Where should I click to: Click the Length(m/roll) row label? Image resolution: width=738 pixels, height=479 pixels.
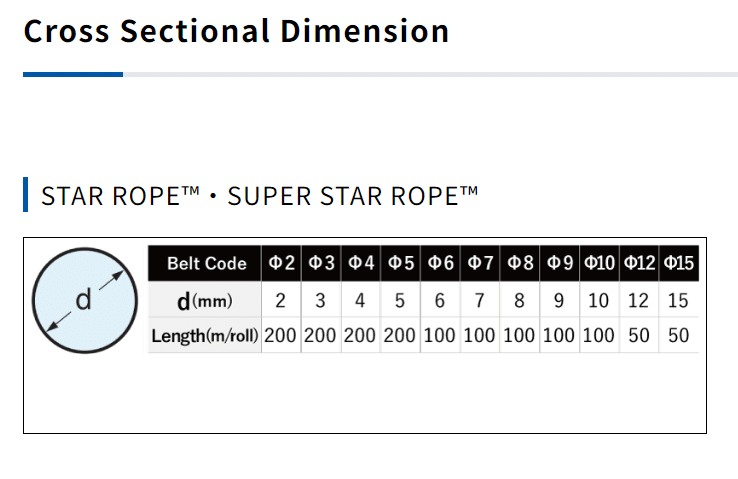coord(206,336)
